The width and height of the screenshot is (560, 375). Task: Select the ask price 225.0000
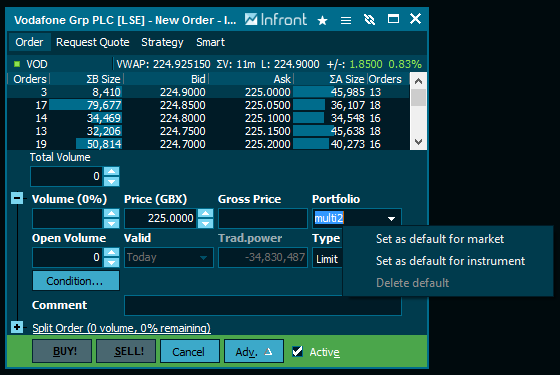(x=268, y=92)
